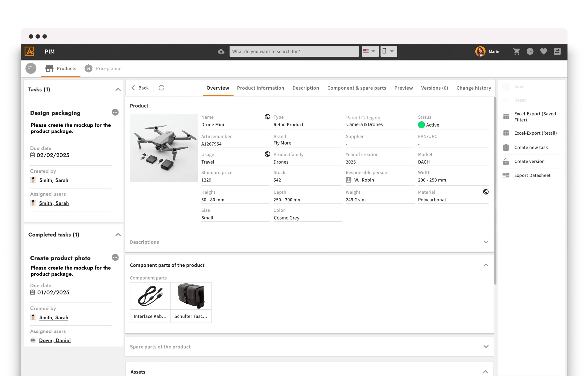The height and width of the screenshot is (376, 588).
Task: Select the Priceplanner module tab
Action: tap(104, 69)
